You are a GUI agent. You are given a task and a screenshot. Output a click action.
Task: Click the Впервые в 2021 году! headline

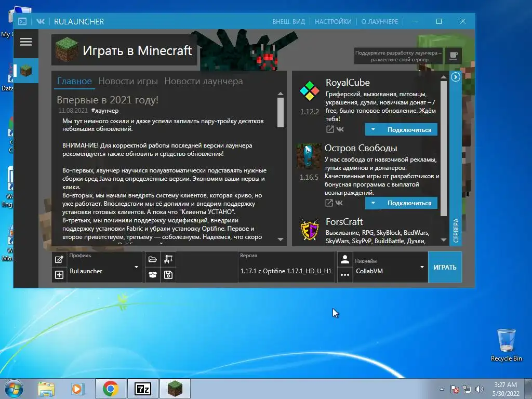point(108,100)
